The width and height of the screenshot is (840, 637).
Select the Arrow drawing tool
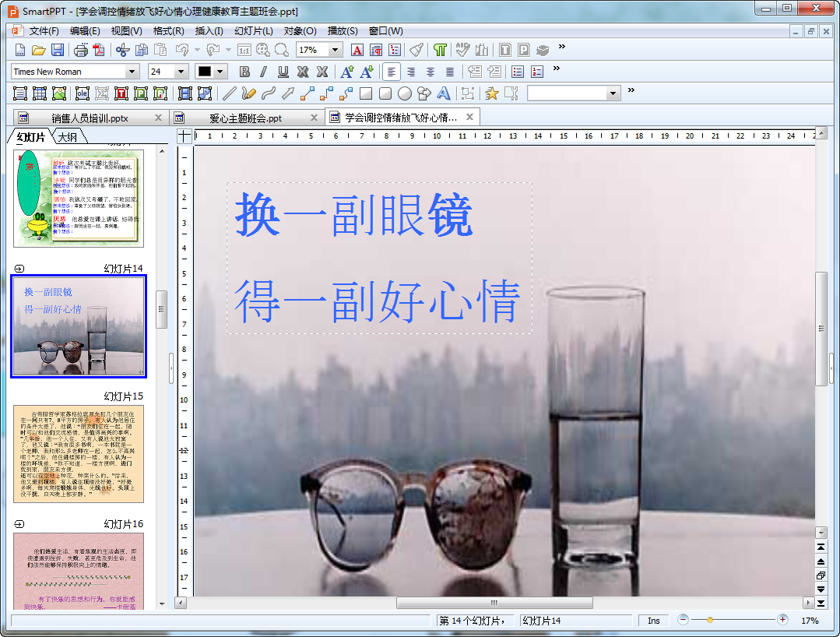(x=288, y=93)
